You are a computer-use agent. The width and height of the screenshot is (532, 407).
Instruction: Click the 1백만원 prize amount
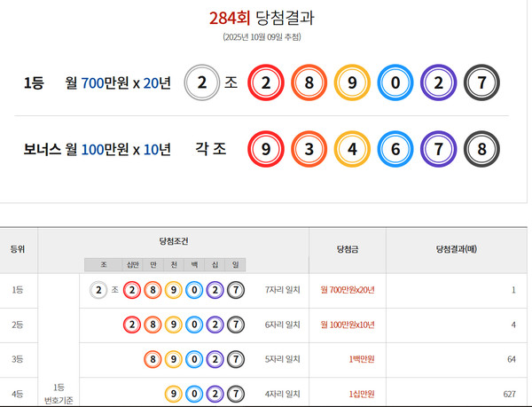tap(362, 359)
